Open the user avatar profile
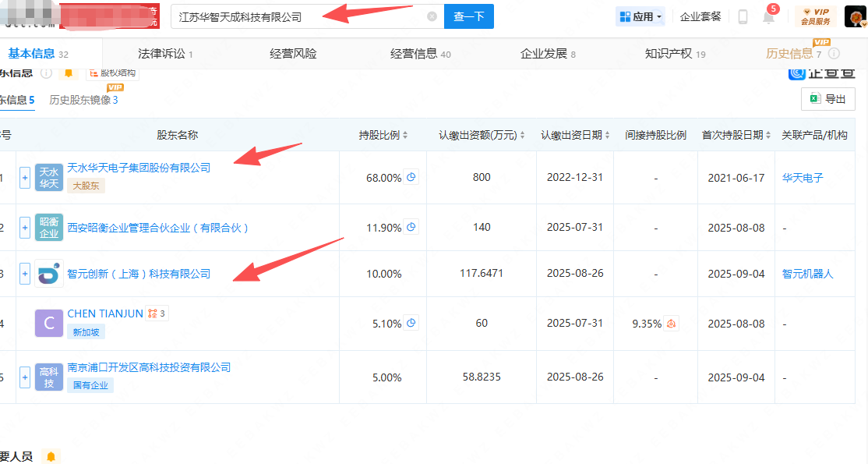 (855, 16)
